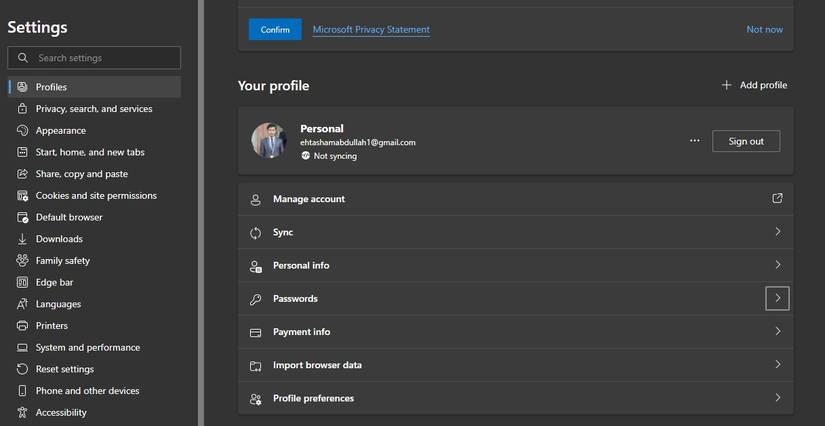Click the Personal profile avatar picture
This screenshot has height=426, width=825.
tap(269, 141)
